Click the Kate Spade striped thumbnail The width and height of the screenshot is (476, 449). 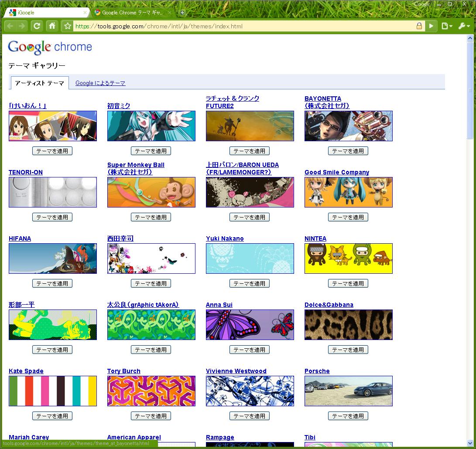pyautogui.click(x=53, y=391)
